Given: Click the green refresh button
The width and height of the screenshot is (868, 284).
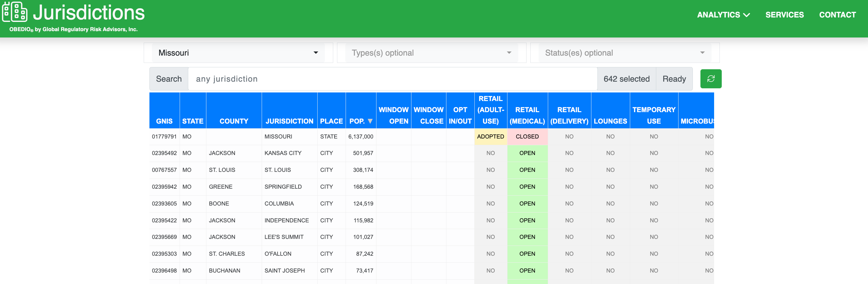Looking at the screenshot, I should click(x=711, y=79).
